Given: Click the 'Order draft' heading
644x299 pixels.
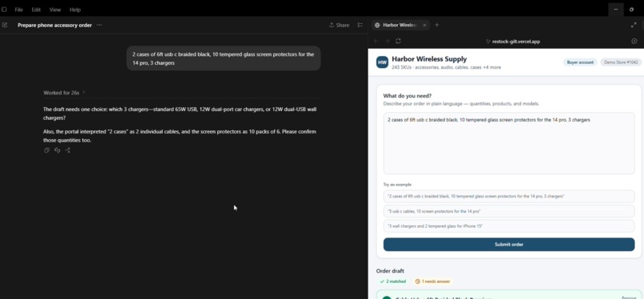Looking at the screenshot, I should 390,271.
